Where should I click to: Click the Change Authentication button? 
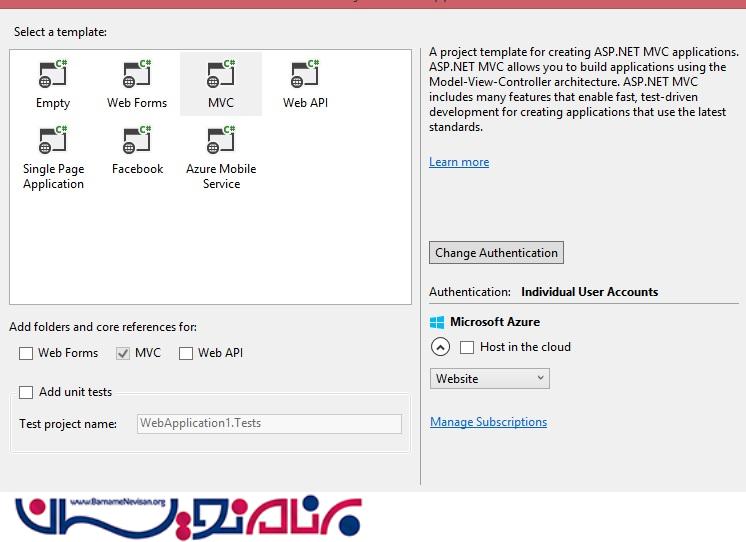pos(496,253)
